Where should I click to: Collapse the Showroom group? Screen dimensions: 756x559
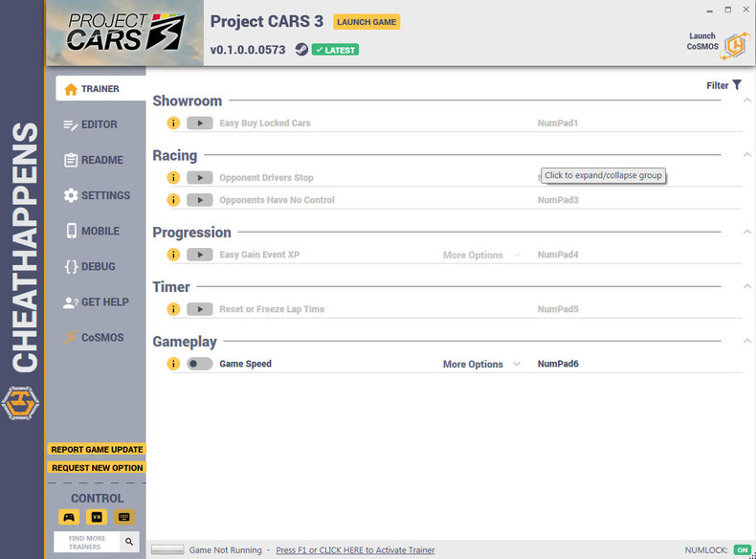coord(747,101)
